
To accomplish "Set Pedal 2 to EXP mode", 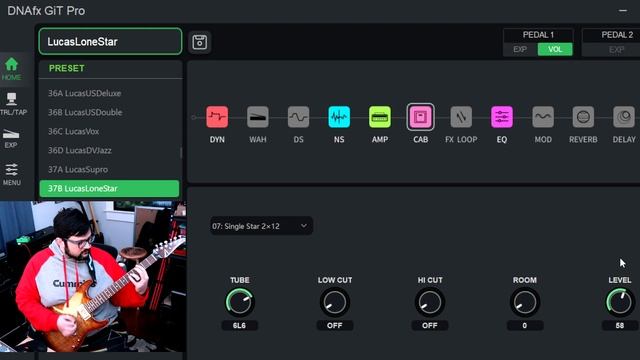I will click(x=616, y=50).
